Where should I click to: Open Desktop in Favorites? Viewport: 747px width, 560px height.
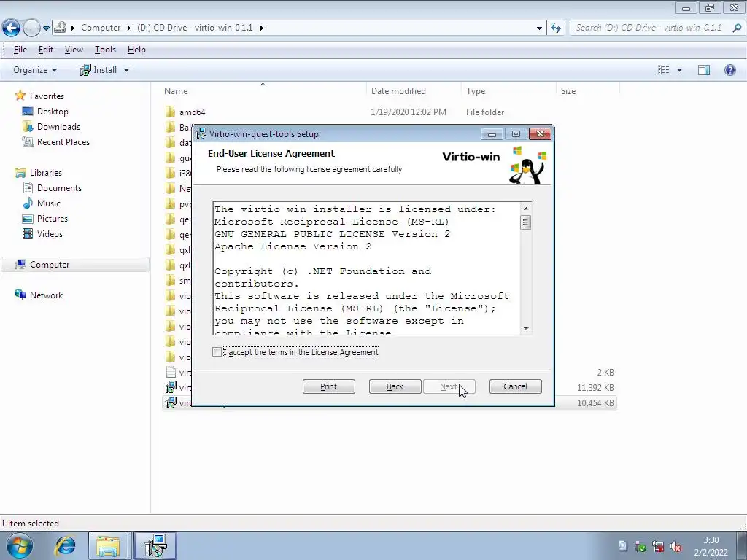(x=53, y=112)
